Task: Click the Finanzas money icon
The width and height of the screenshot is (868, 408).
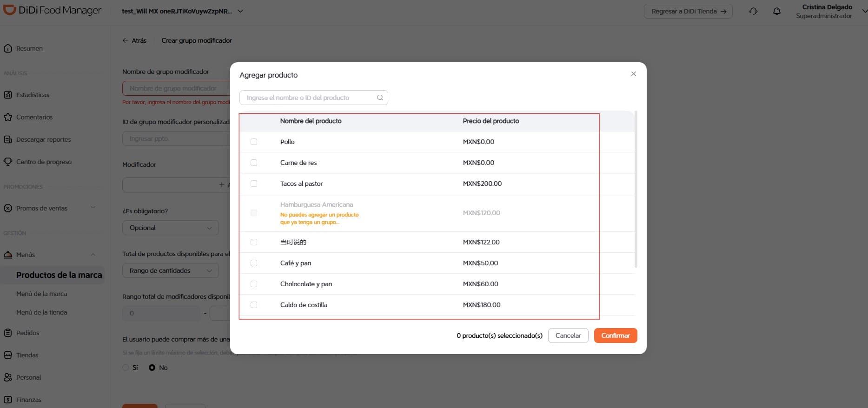Action: click(8, 400)
